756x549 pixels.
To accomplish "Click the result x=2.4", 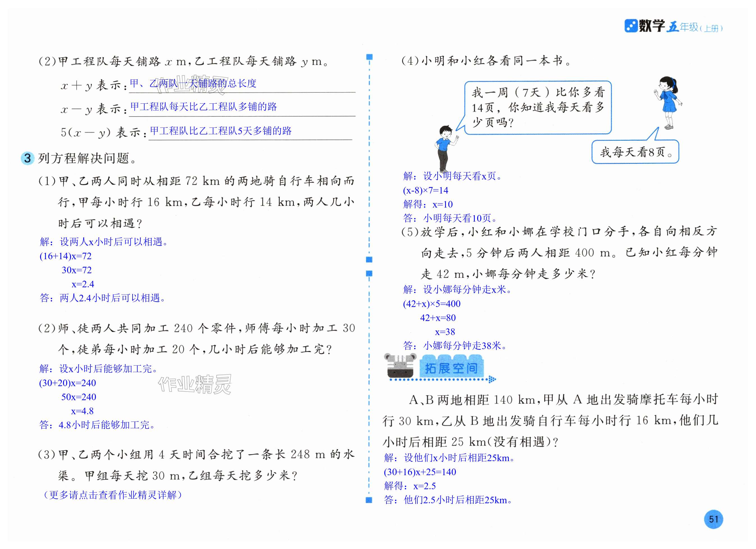I will tap(83, 284).
